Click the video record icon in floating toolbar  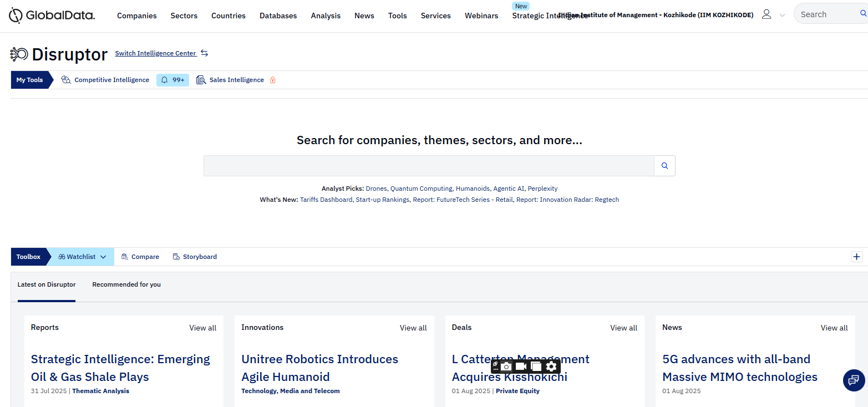(x=521, y=367)
